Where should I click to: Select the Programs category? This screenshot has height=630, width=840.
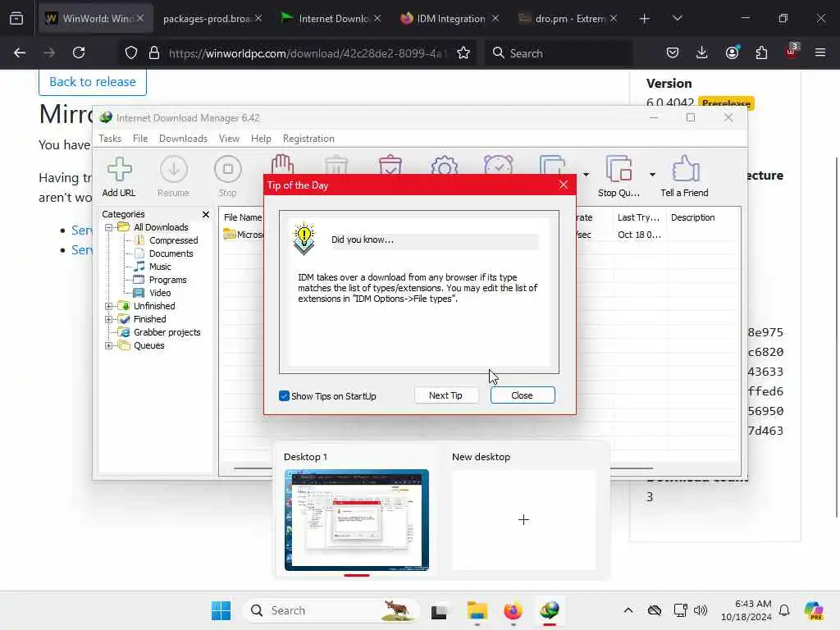167,280
